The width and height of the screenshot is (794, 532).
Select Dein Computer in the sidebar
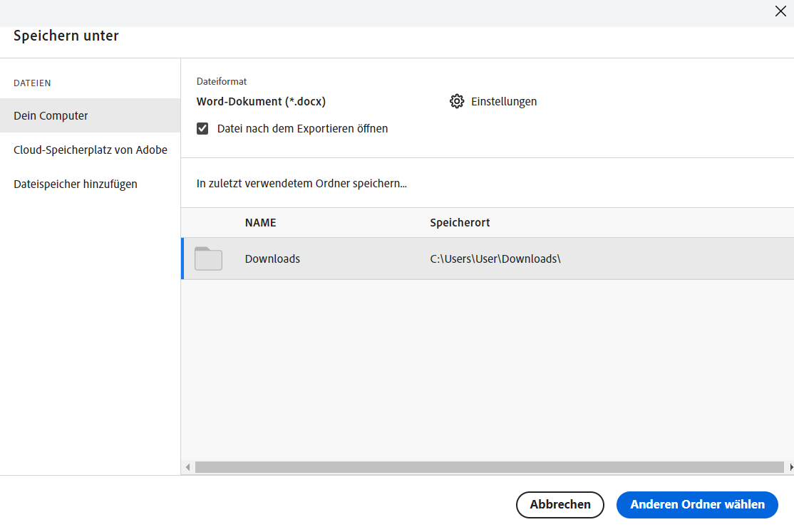[51, 115]
